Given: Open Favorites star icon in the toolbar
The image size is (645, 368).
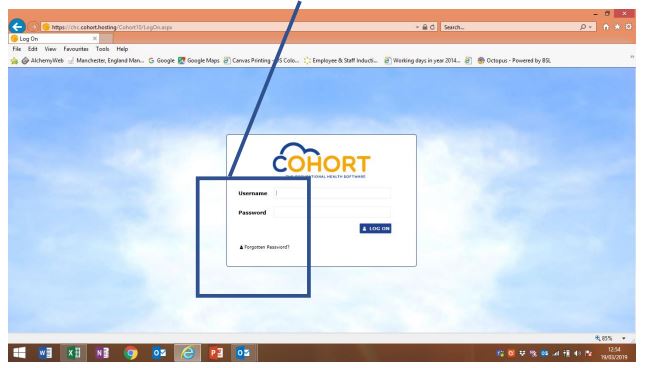Looking at the screenshot, I should tap(617, 27).
